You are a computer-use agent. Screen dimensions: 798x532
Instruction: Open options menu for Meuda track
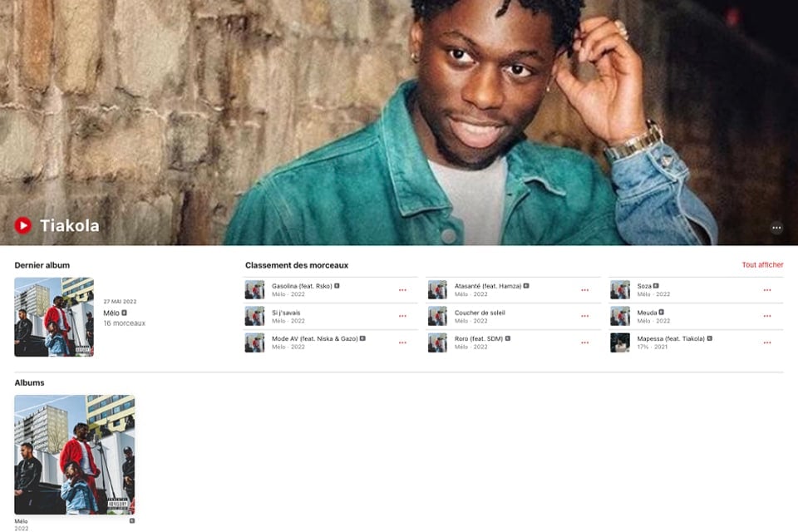click(767, 316)
